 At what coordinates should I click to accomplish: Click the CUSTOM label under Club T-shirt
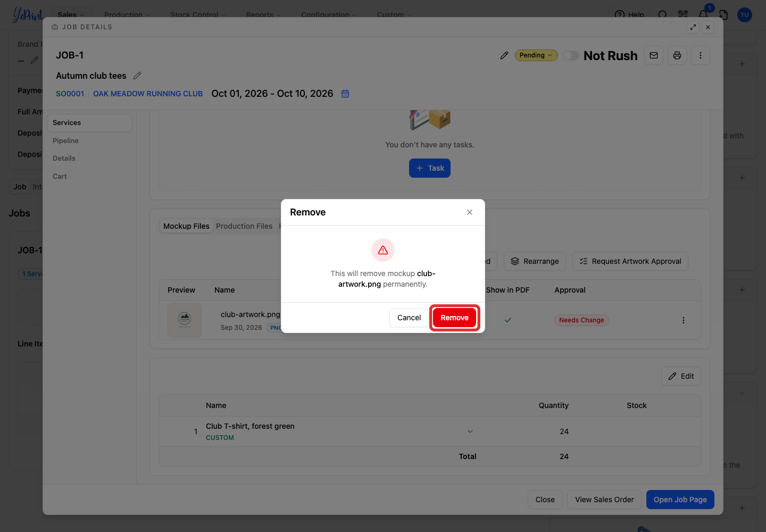tap(220, 438)
